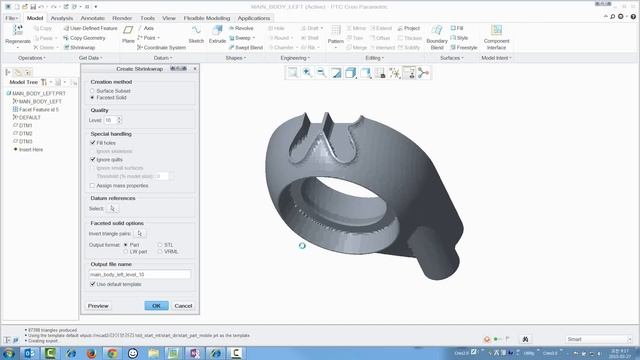Switch to the Flexible Modeling tab
Screen dimensions: 640x360
207,18
